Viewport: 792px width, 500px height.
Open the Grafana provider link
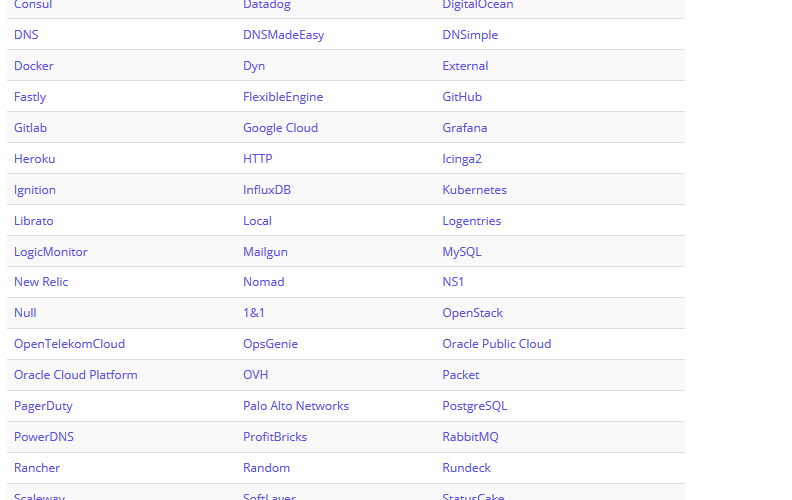[465, 128]
